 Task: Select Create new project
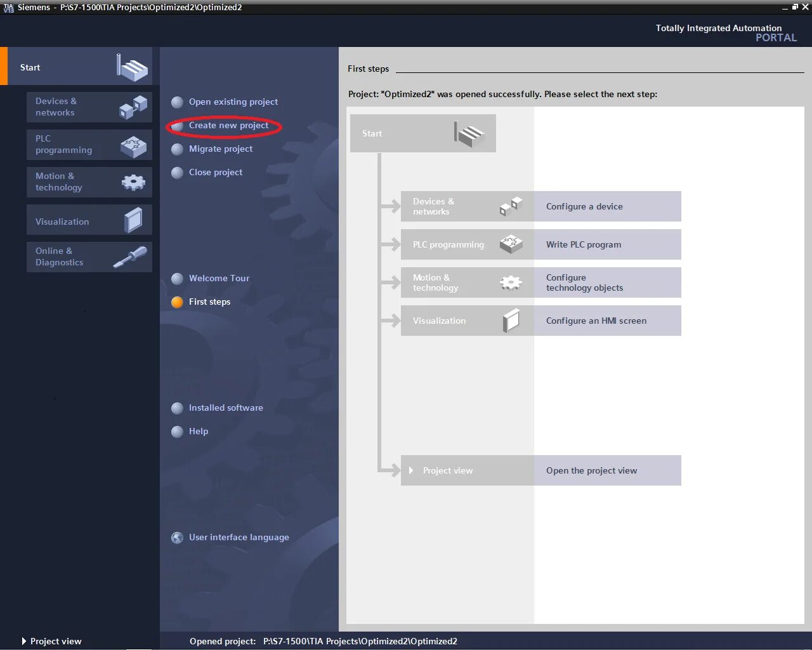[x=228, y=125]
